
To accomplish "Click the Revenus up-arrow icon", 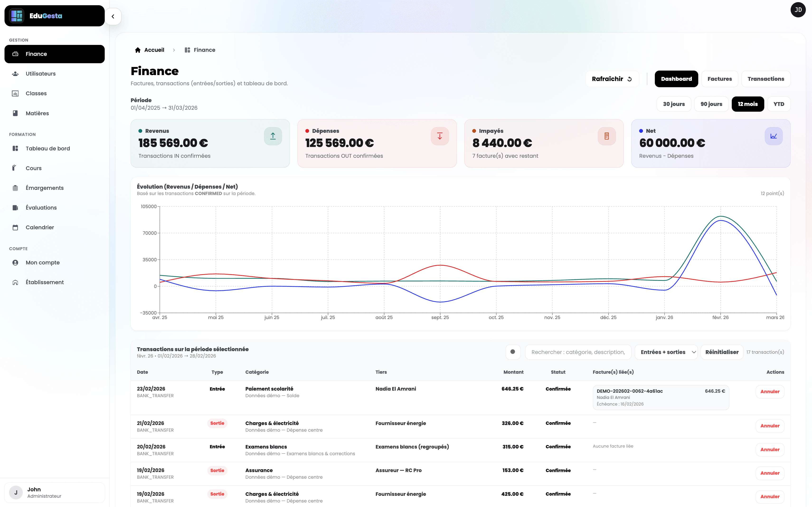I will [x=273, y=136].
